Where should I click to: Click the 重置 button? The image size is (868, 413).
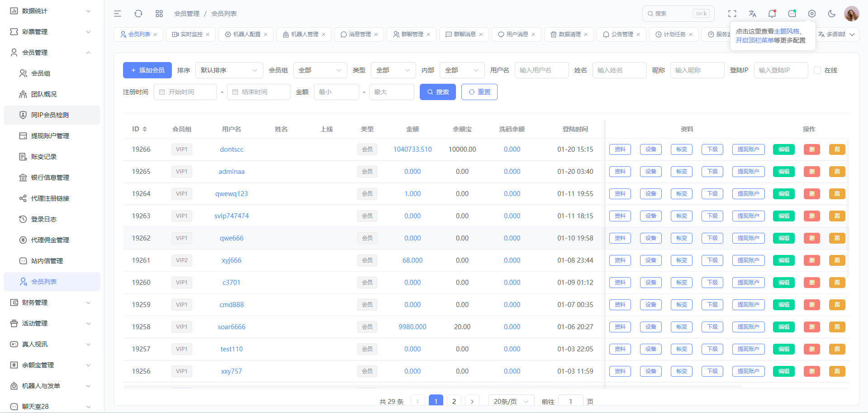coord(479,92)
